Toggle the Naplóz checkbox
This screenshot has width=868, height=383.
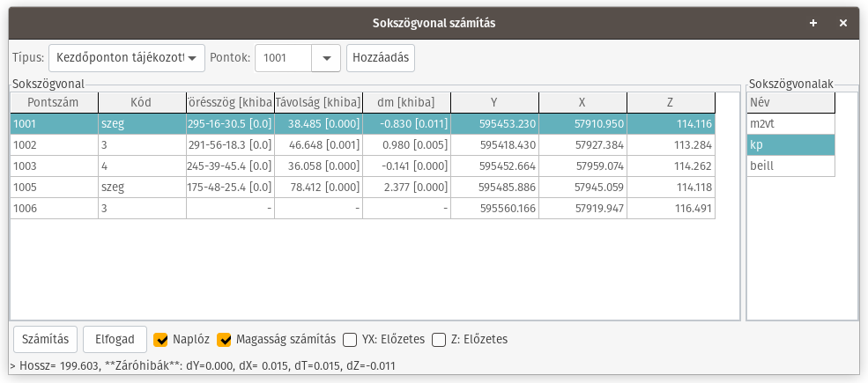(161, 339)
